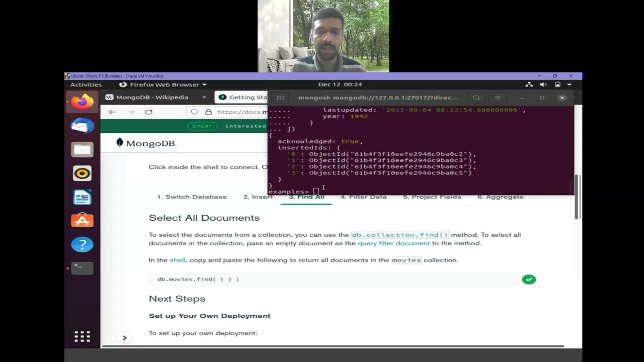Viewport: 644px width, 362px height.
Task: Launch LibreOffice Writer from the dock
Action: 82,197
